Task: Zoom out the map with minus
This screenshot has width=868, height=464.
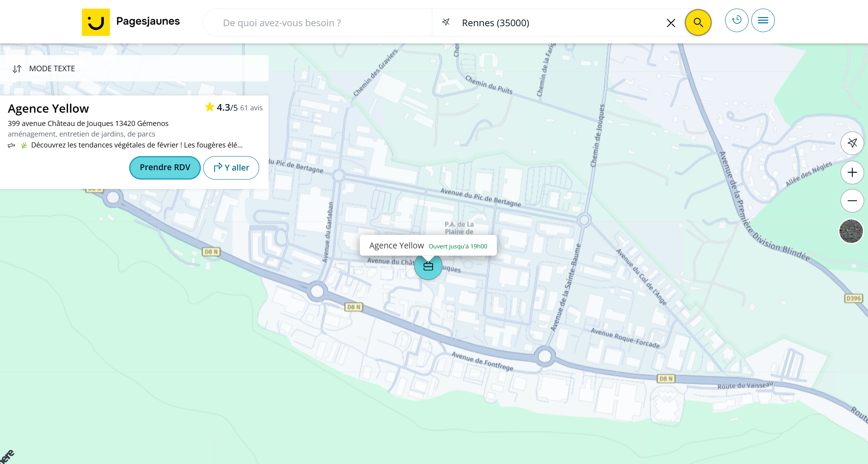Action: tap(852, 201)
